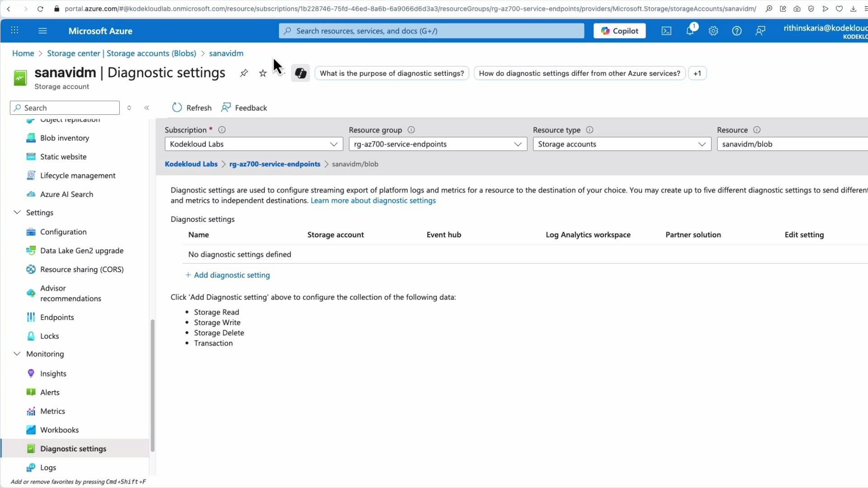
Task: Open Azure Cloud Shell from the top bar
Action: click(x=666, y=31)
